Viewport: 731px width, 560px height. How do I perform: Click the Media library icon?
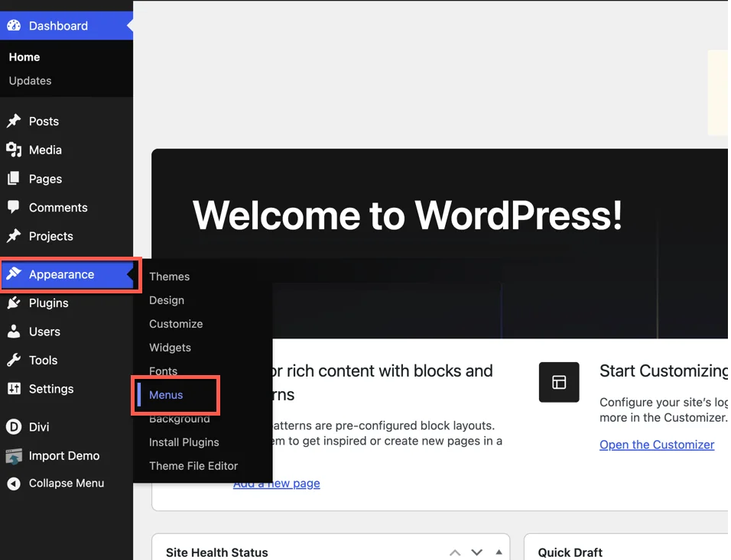[x=14, y=150]
